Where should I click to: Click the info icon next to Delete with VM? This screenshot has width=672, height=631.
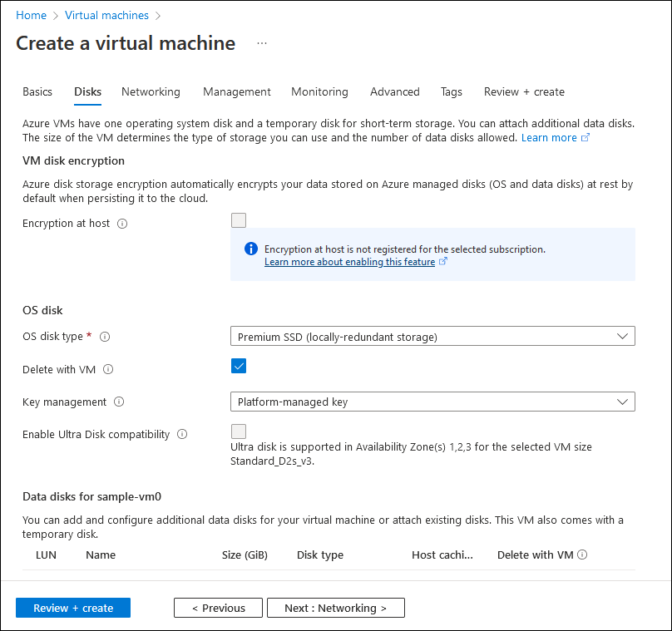click(108, 369)
